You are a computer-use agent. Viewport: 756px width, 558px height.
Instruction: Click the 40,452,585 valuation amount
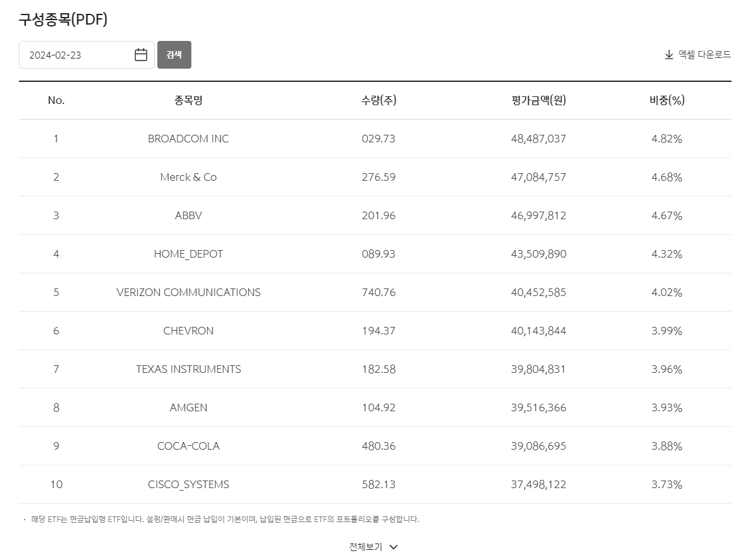click(x=539, y=292)
